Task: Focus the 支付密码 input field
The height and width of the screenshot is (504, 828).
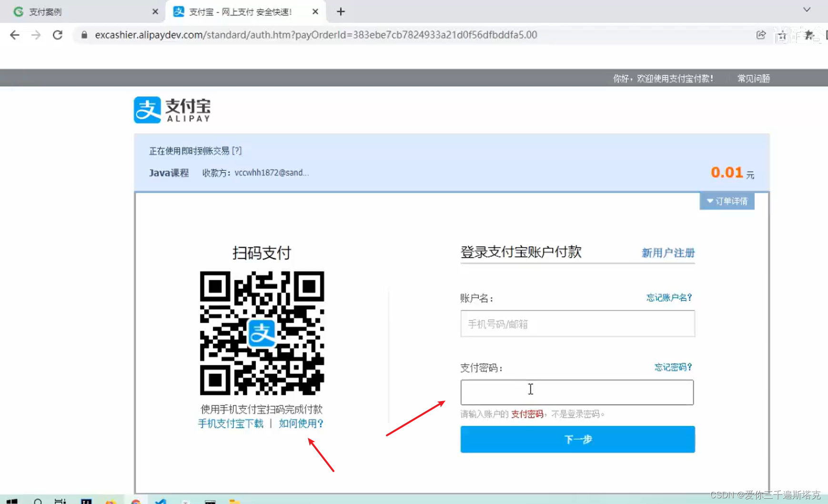Action: tap(577, 393)
